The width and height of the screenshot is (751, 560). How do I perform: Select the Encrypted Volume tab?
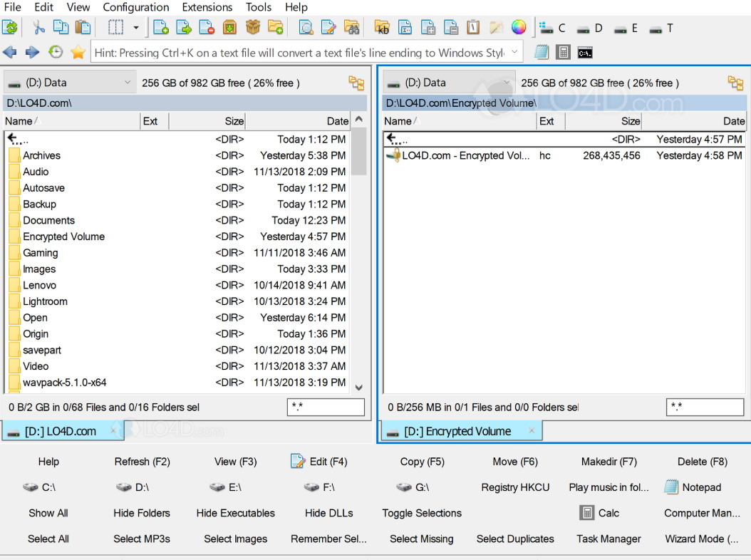pyautogui.click(x=457, y=431)
